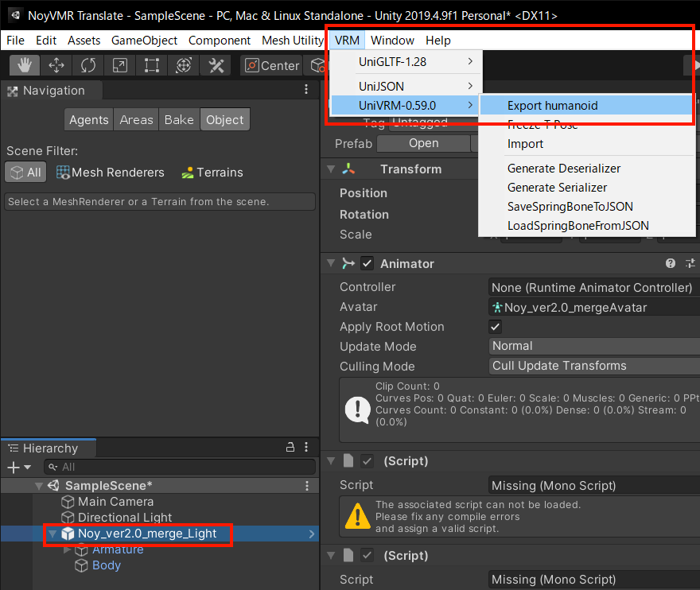Open the Window menu
This screenshot has height=590, width=700.
point(392,41)
